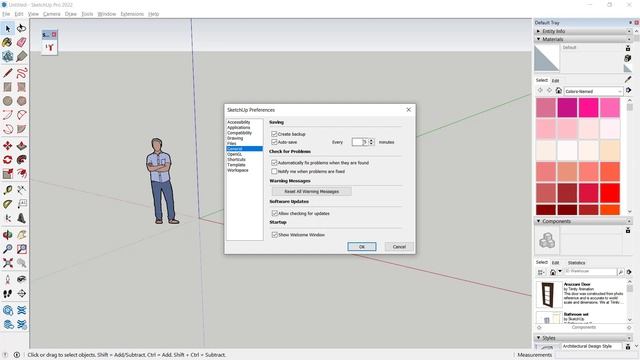Click the auto-save minutes input field
The height and width of the screenshot is (360, 640).
coord(360,142)
